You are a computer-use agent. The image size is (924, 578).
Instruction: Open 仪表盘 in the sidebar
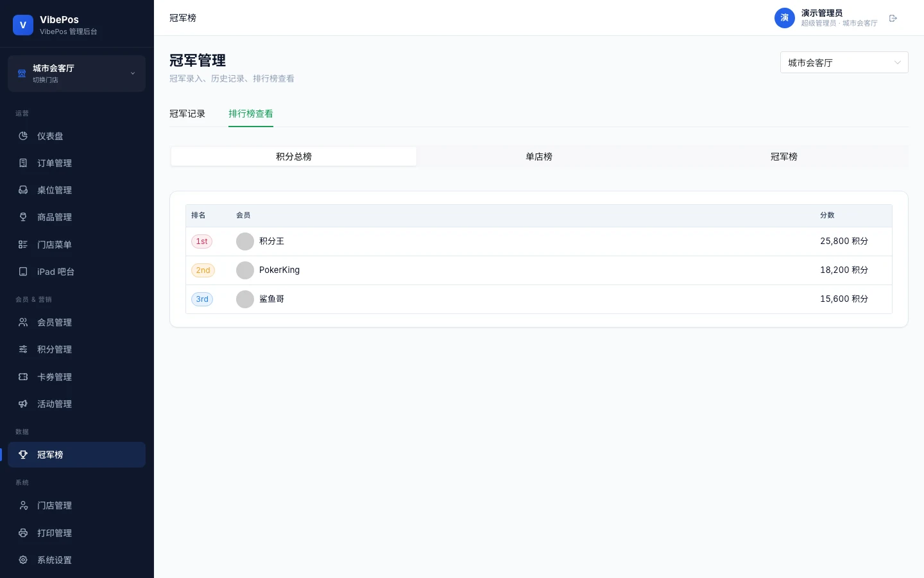76,136
